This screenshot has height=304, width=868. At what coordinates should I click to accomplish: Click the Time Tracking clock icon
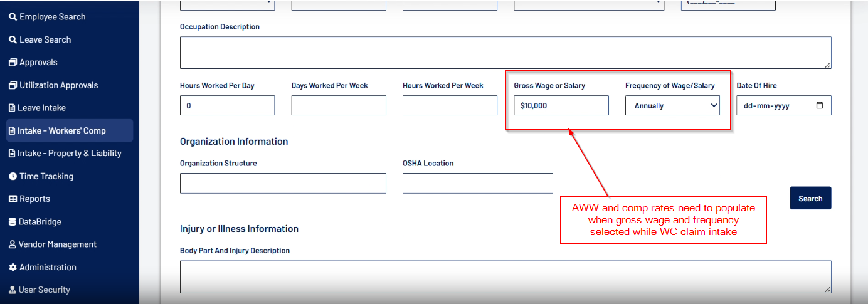tap(13, 177)
